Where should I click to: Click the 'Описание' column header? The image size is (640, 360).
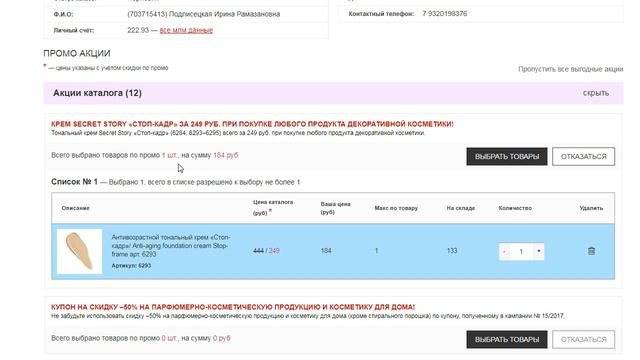pos(75,208)
